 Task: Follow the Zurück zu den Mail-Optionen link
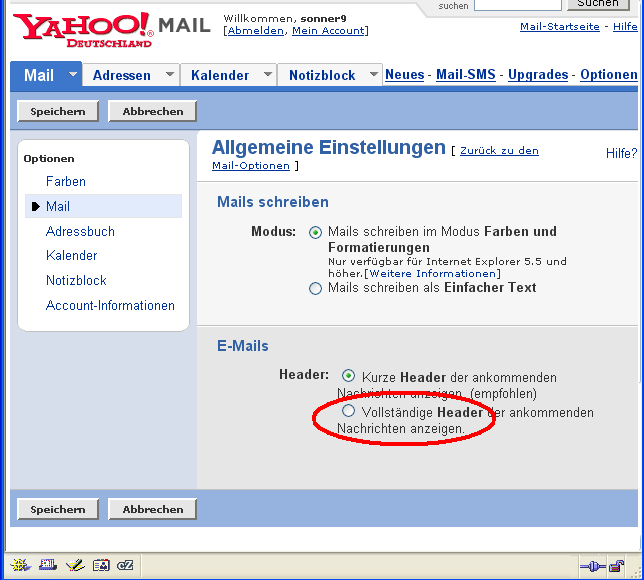pos(499,151)
